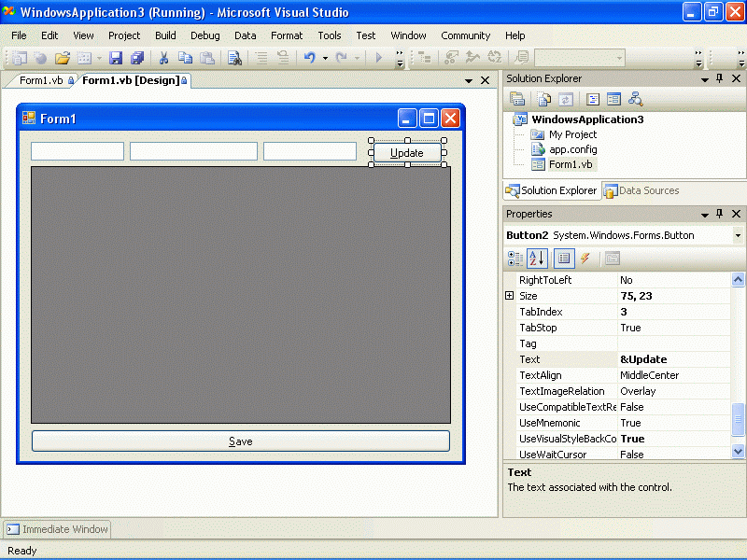747x560 pixels.
Task: Open the Solution Explorer window position dropdown
Action: 705,79
